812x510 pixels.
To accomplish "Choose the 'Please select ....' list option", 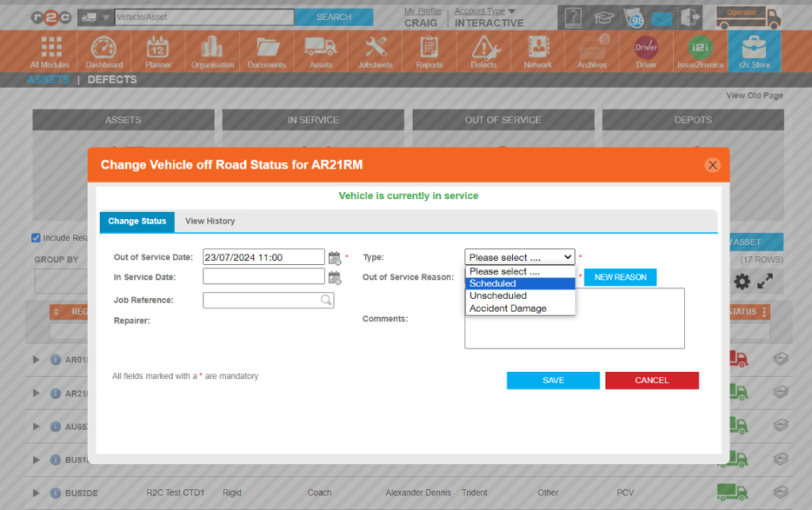I will [520, 271].
